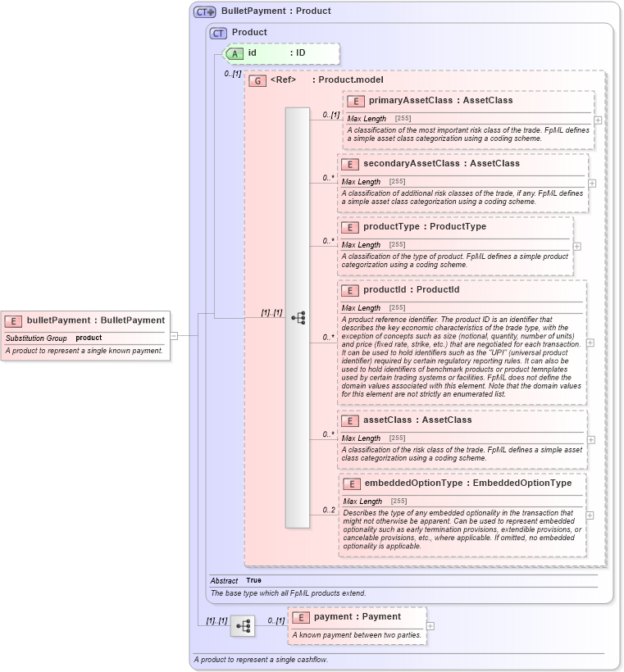The height and width of the screenshot is (672, 624).
Task: Expand the payment element
Action: 430,626
